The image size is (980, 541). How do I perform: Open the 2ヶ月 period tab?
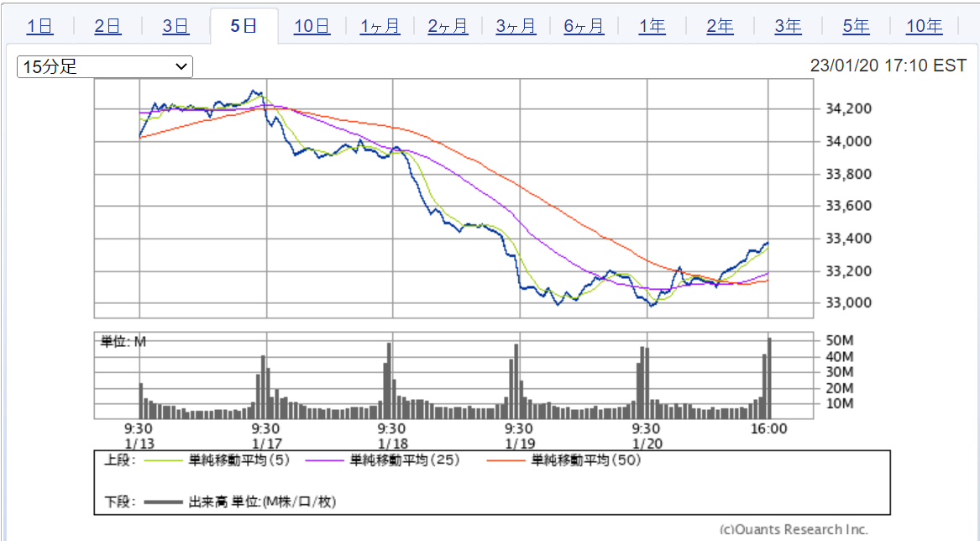pos(448,26)
